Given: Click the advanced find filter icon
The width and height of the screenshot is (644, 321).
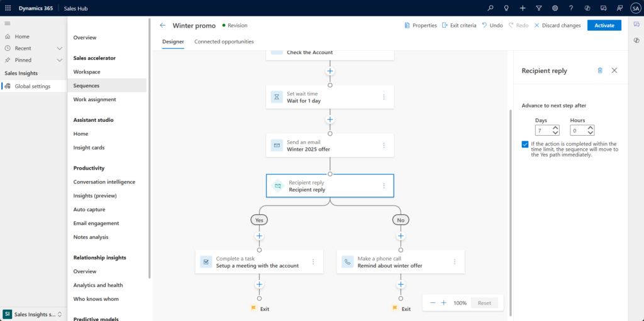Looking at the screenshot, I should [x=538, y=8].
